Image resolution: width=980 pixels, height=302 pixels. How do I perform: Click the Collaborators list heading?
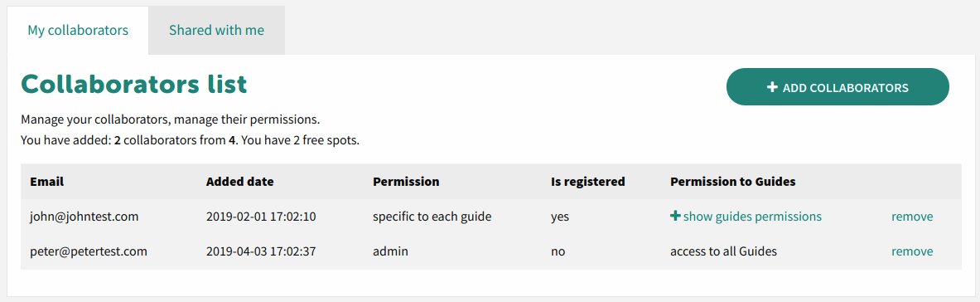pyautogui.click(x=134, y=83)
